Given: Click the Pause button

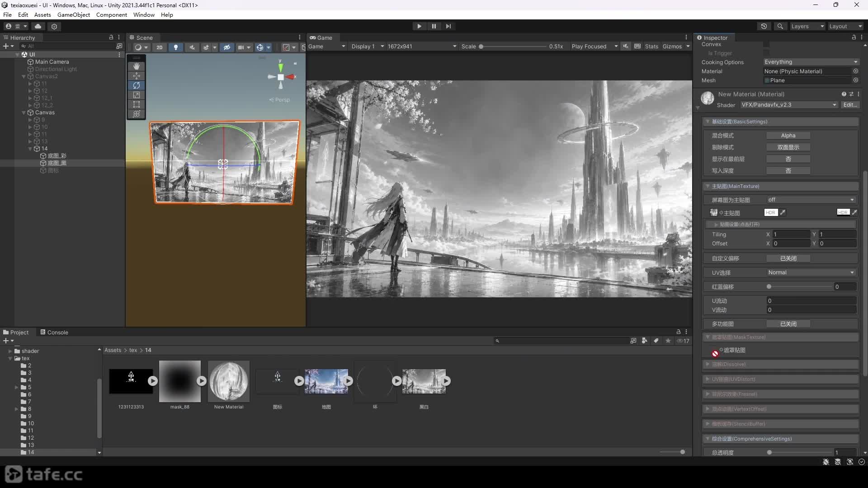Looking at the screenshot, I should click(434, 26).
